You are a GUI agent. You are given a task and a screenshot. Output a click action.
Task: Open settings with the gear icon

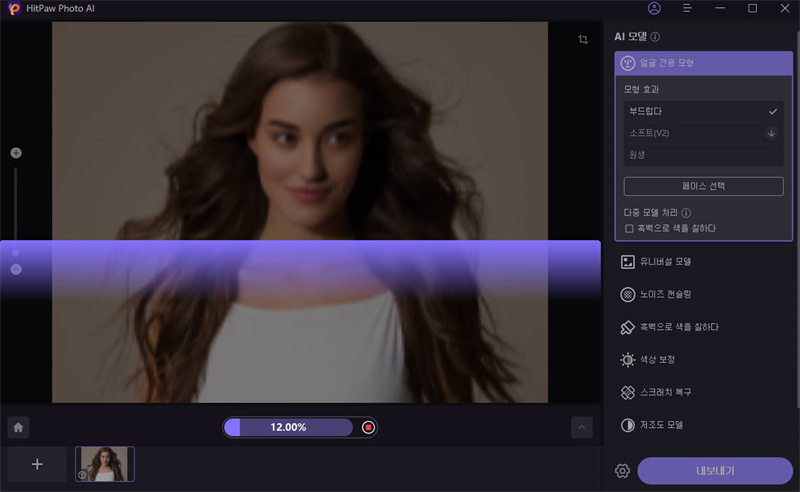pos(622,471)
